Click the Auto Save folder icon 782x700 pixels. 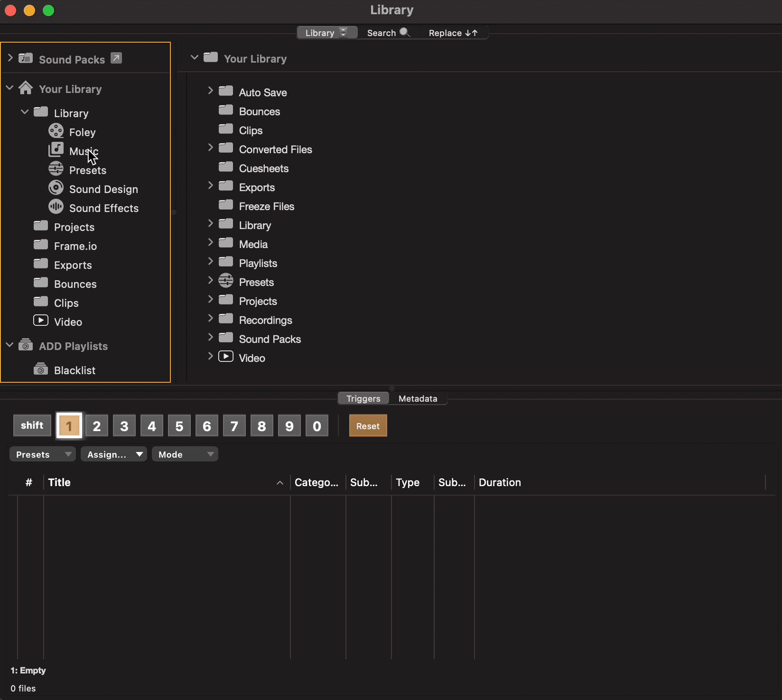(226, 91)
